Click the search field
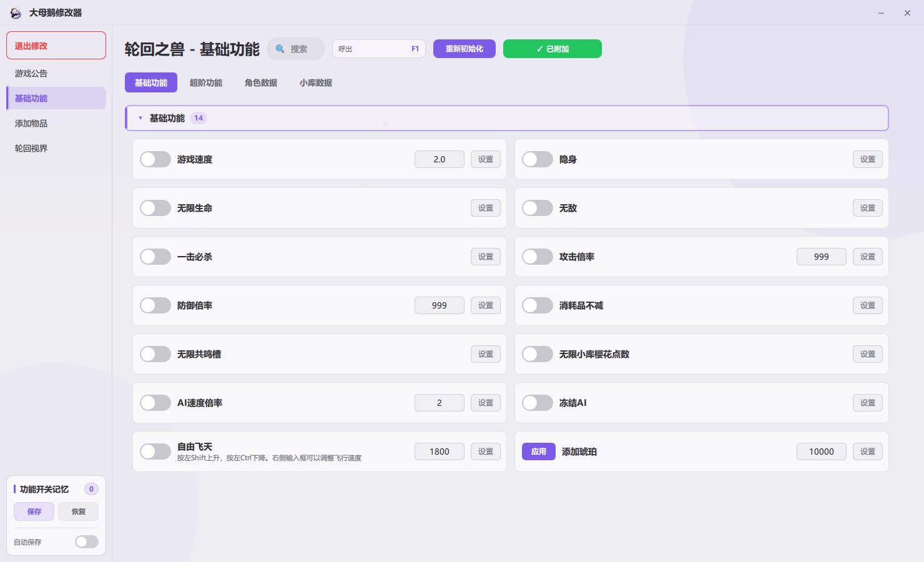This screenshot has width=924, height=562. (x=296, y=49)
